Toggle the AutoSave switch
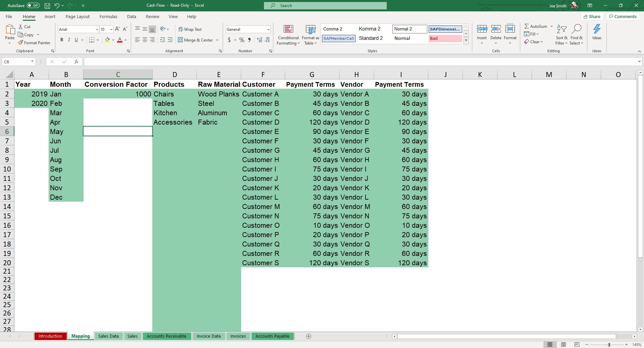This screenshot has height=348, width=644. 33,5
